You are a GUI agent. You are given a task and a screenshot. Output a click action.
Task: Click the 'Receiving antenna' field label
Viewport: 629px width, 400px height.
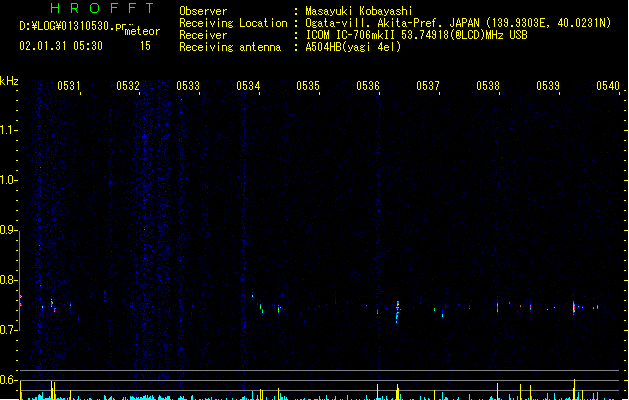230,47
